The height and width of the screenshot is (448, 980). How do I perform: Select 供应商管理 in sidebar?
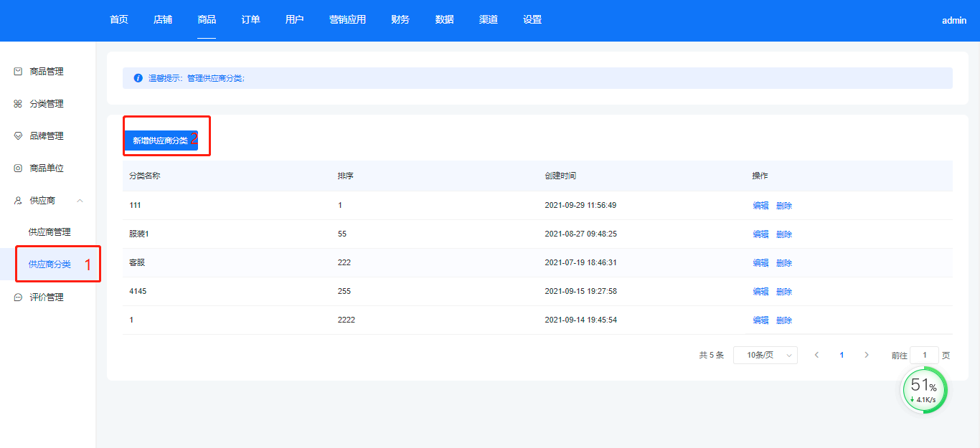50,232
